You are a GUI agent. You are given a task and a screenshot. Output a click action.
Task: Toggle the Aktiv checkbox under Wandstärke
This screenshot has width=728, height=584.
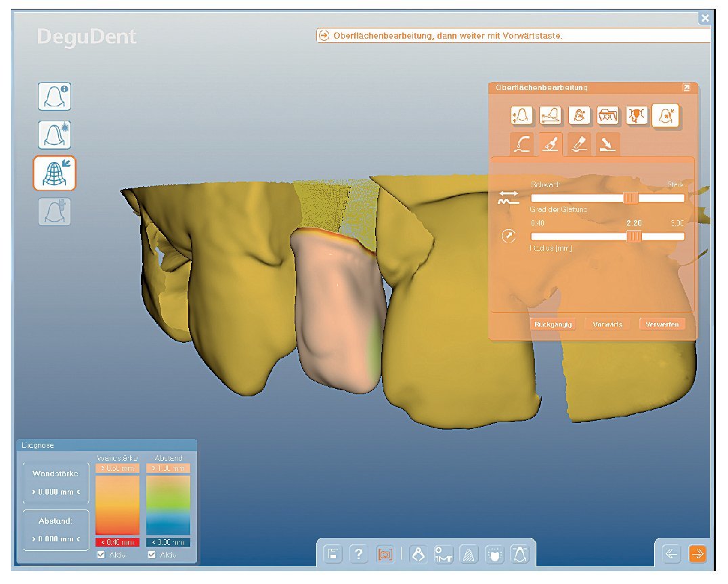[101, 555]
